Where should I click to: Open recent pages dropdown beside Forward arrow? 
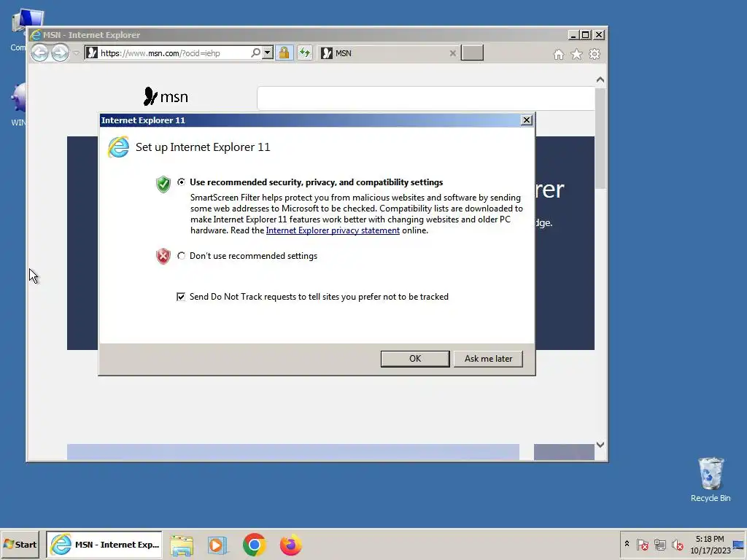(x=76, y=52)
